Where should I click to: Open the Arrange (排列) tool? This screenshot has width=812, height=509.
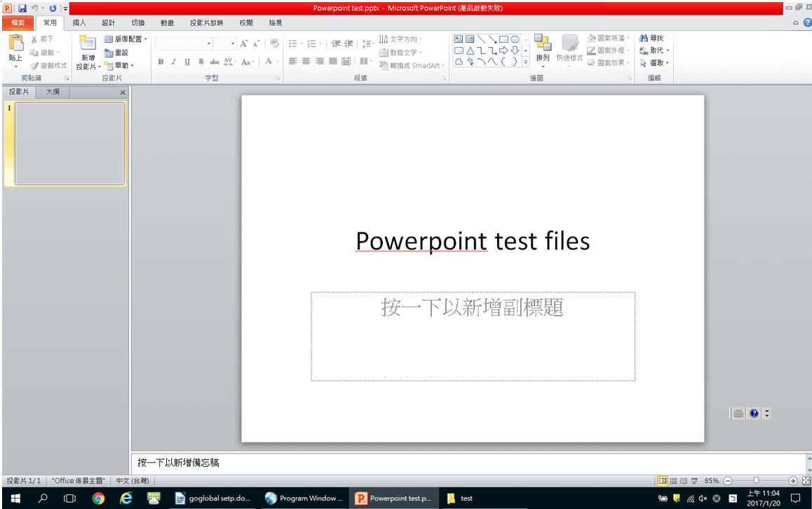[543, 49]
